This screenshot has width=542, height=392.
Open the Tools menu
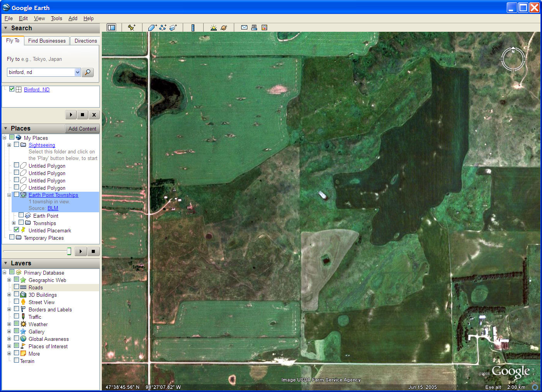[56, 18]
